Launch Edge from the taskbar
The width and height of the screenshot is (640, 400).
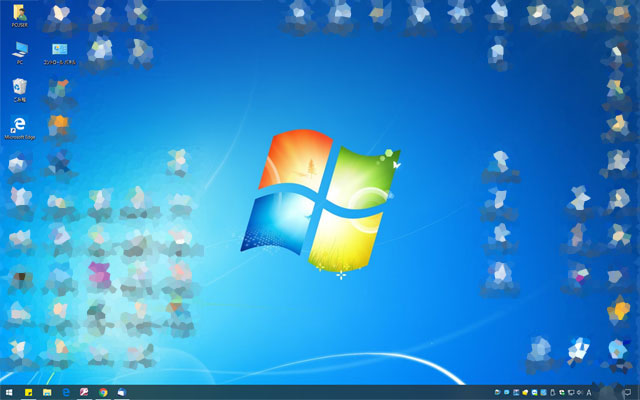(x=66, y=392)
